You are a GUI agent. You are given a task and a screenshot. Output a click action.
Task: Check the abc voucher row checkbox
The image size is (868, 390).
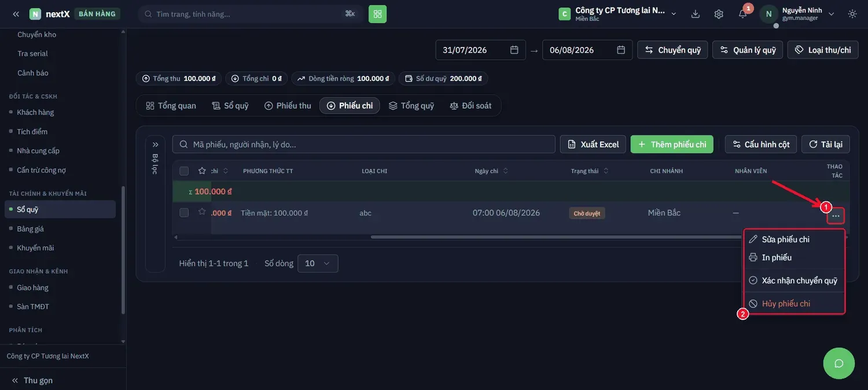pos(184,212)
